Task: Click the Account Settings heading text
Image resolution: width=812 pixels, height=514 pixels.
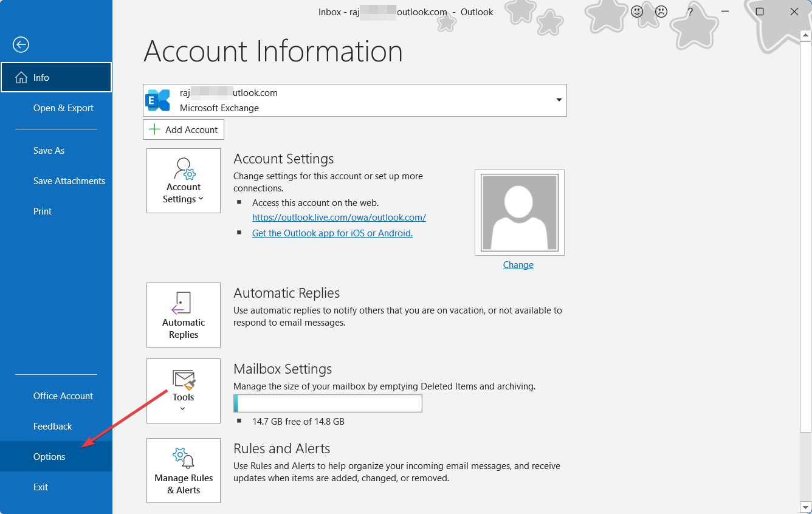Action: tap(284, 159)
